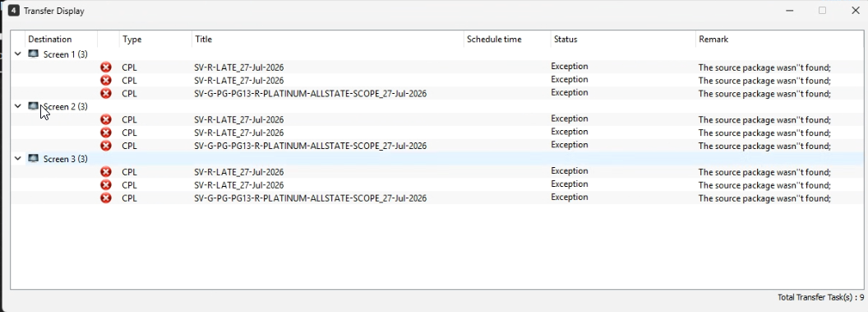Click error icon of second SV-R-LATE row under Screen 1
This screenshot has height=312, width=868.
point(106,81)
